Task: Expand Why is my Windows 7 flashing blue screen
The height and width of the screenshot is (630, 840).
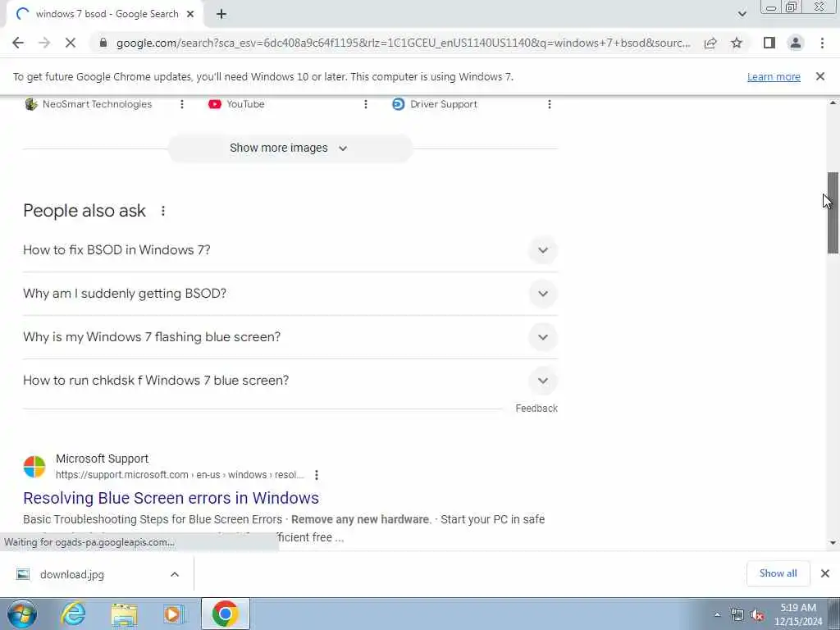Action: 290,337
